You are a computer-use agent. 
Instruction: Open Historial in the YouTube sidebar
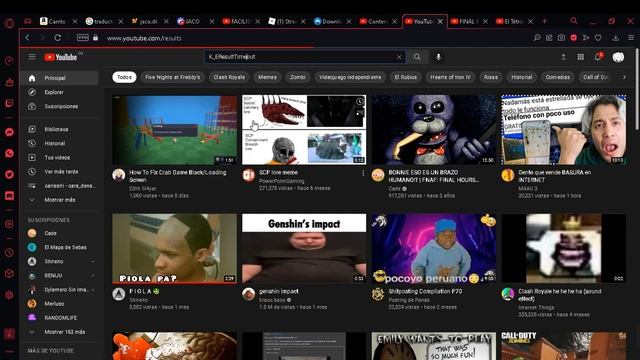[60, 144]
